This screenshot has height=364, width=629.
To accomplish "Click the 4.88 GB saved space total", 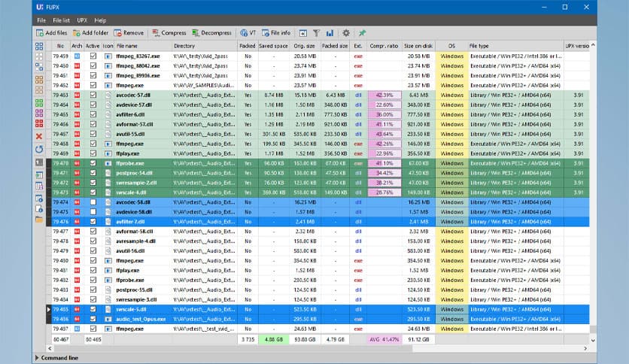I will coord(274,339).
